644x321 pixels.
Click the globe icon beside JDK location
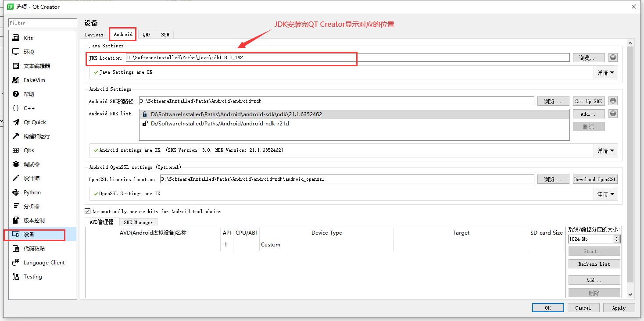612,57
